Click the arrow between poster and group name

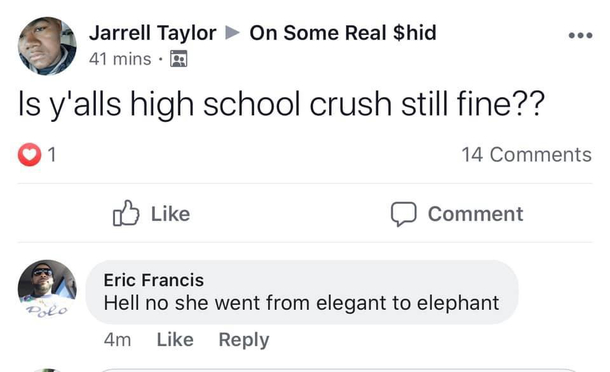click(x=232, y=33)
